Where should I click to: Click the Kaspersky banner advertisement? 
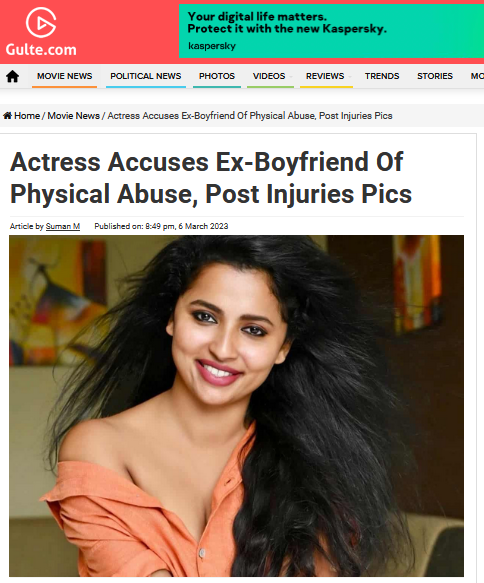click(331, 31)
